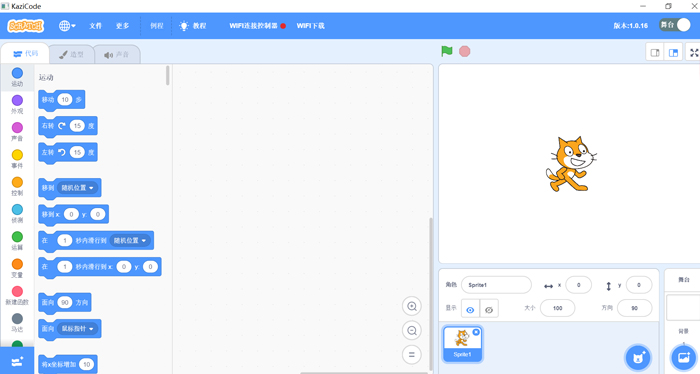Expand the 随机位置 dropdown in the 移到 block
700x374 pixels.
79,188
